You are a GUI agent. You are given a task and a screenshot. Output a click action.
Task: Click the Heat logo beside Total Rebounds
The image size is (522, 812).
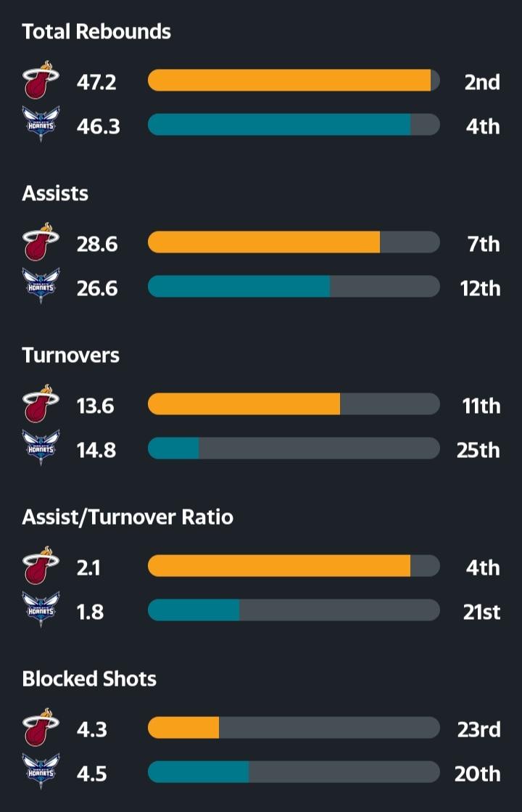(41, 81)
